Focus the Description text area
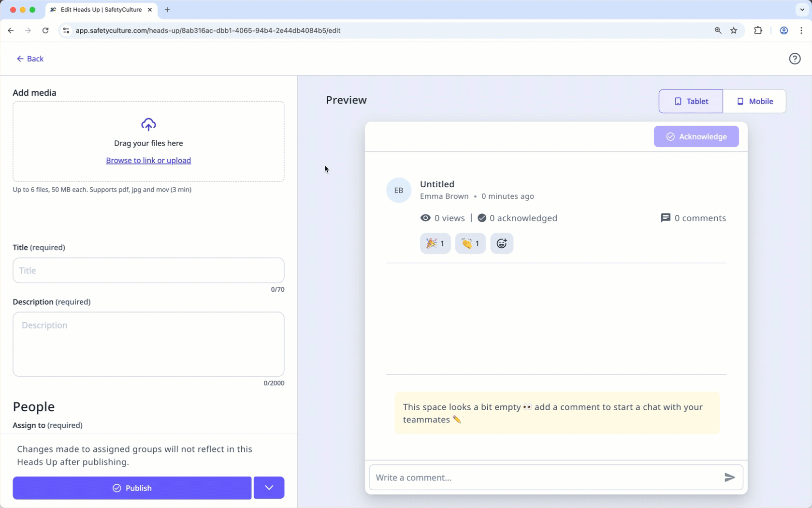Viewport: 812px width, 508px height. pos(148,344)
